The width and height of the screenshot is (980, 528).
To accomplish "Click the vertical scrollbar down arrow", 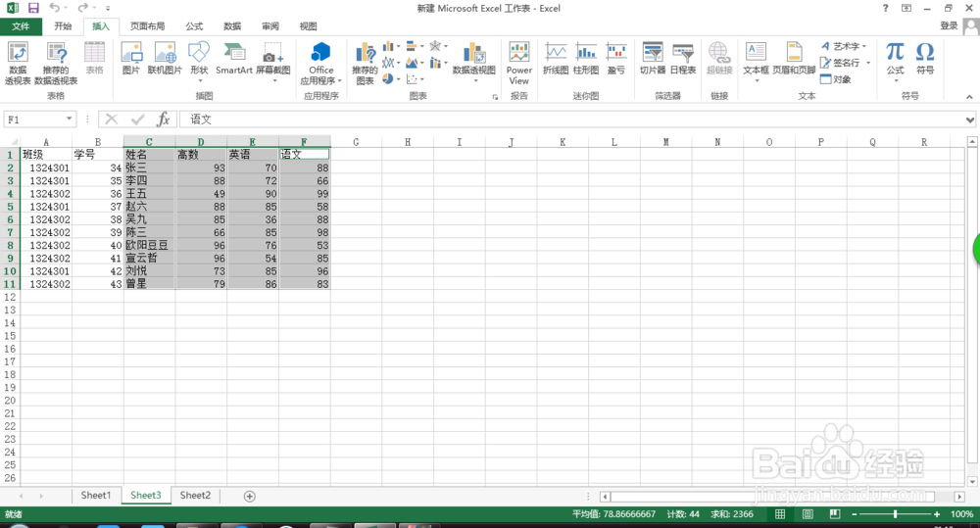I will (x=972, y=482).
